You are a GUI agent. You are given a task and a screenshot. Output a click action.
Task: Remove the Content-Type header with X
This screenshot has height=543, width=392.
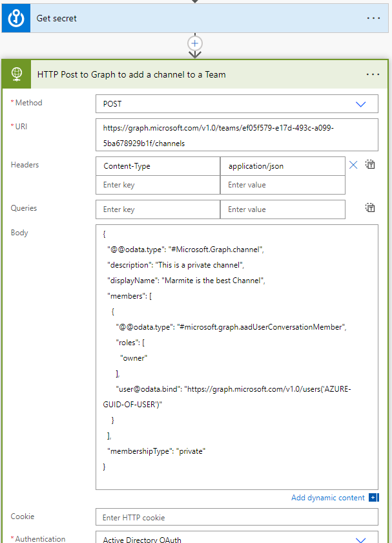coord(353,165)
